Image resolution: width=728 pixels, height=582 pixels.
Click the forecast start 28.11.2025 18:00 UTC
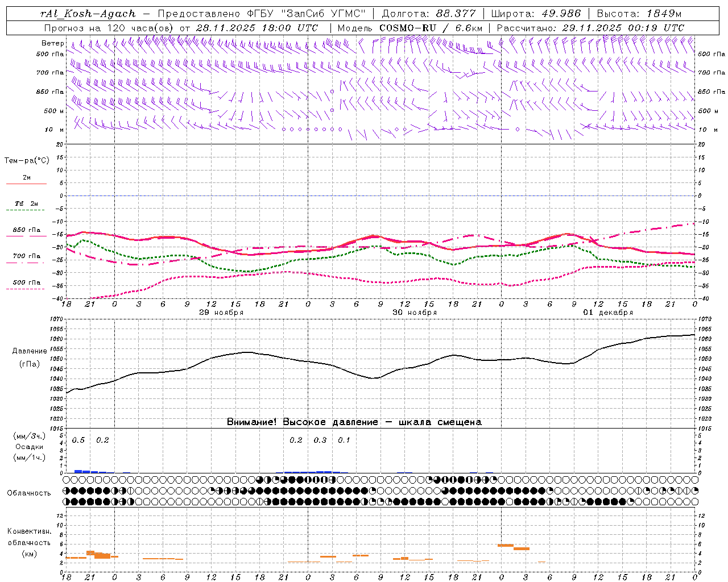click(257, 28)
